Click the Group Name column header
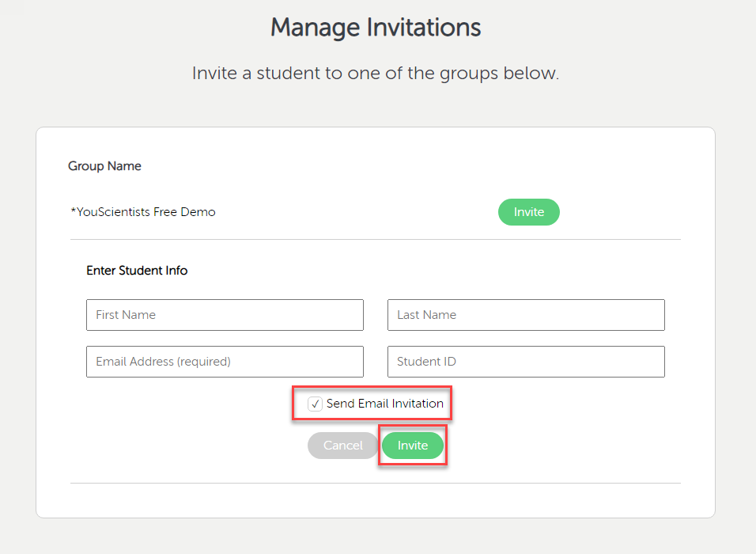The image size is (756, 554). pos(104,166)
